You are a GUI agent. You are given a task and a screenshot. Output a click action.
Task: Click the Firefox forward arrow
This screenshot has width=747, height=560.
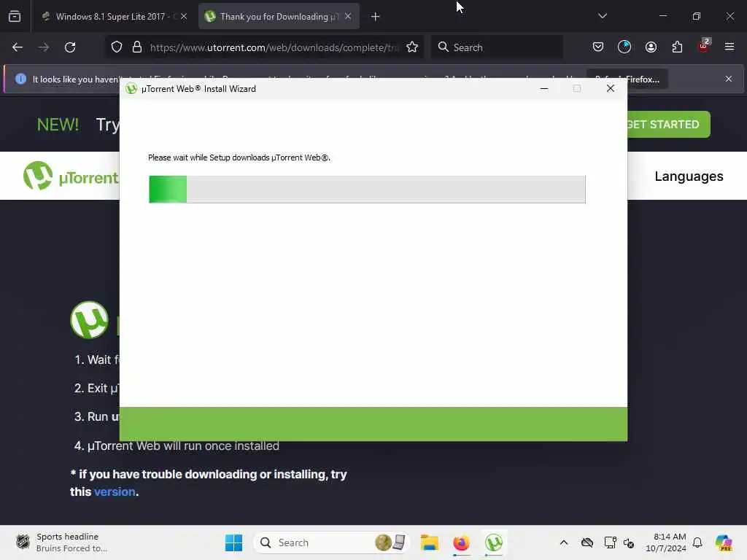click(43, 47)
